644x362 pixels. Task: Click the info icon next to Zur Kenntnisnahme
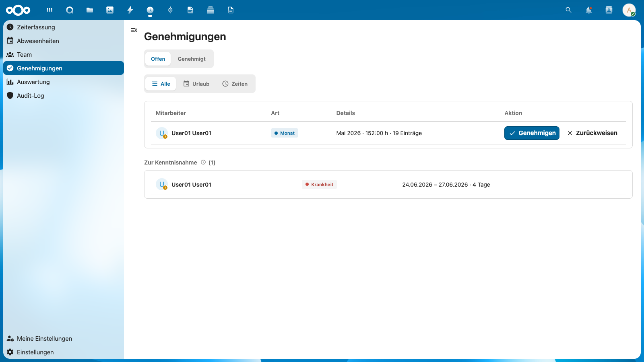pos(203,162)
